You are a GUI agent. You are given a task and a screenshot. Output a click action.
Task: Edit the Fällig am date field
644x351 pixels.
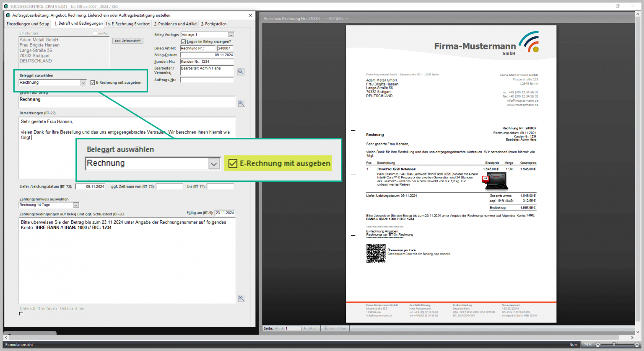[x=225, y=212]
